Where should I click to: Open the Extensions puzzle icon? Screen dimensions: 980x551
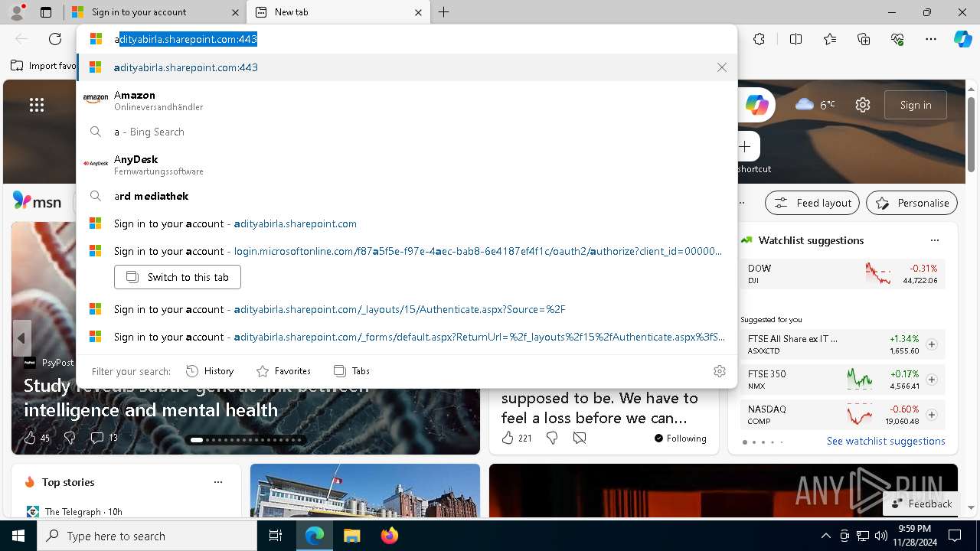759,39
